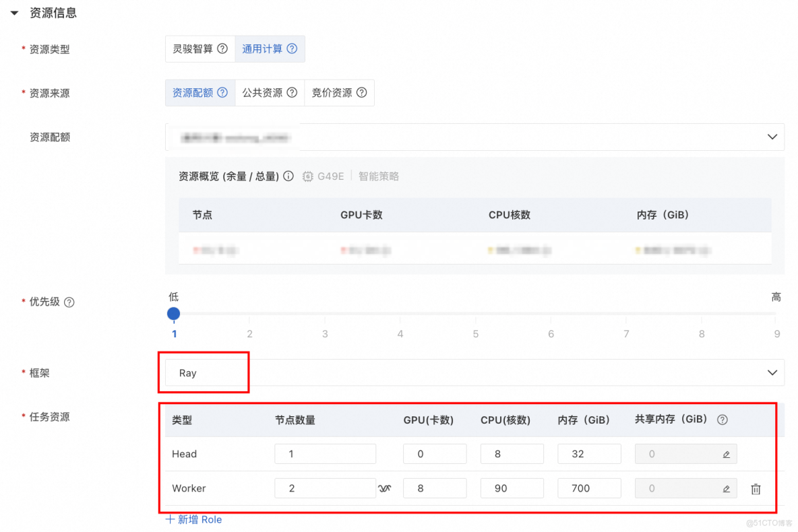Click the info icon beside 资源概览 (余量 / 总量)

[x=289, y=176]
